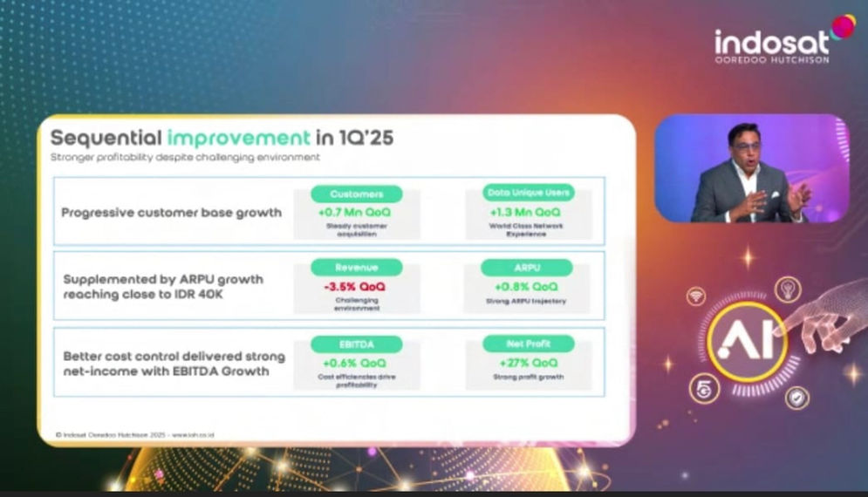The width and height of the screenshot is (868, 497).
Task: Click the '+1.3 Mn QoQ' value
Action: point(525,213)
